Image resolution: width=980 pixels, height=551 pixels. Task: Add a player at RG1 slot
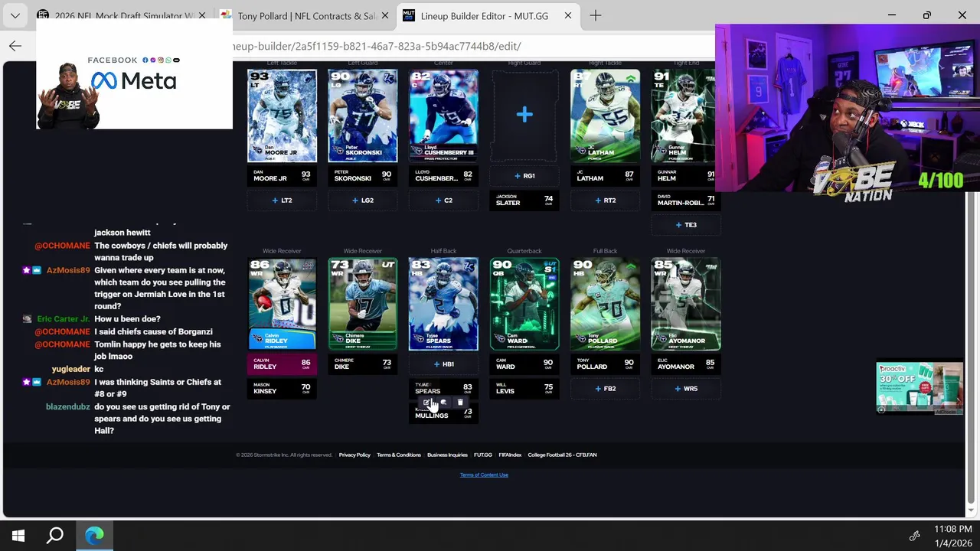pyautogui.click(x=524, y=176)
